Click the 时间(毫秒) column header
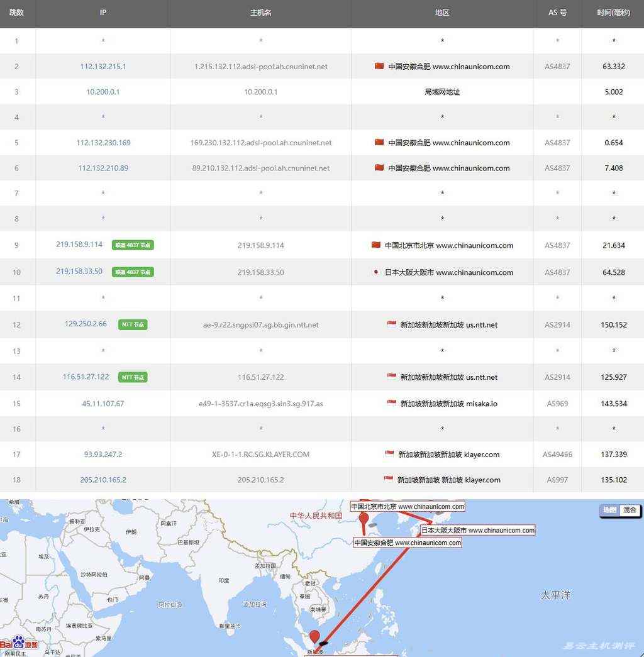Viewport: 644px width, 657px height. (613, 13)
